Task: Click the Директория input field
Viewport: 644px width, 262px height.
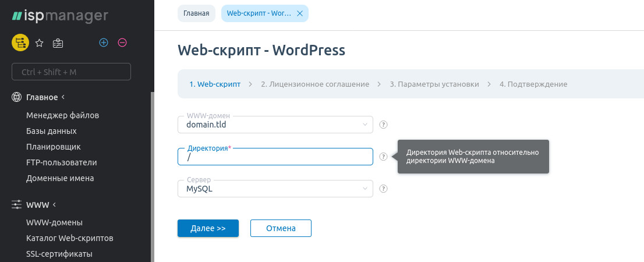Action: click(x=275, y=157)
